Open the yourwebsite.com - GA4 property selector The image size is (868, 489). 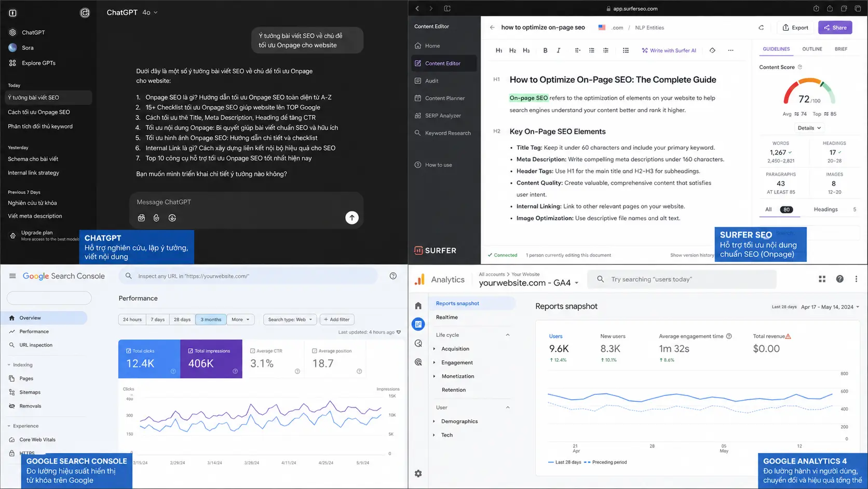(x=528, y=283)
